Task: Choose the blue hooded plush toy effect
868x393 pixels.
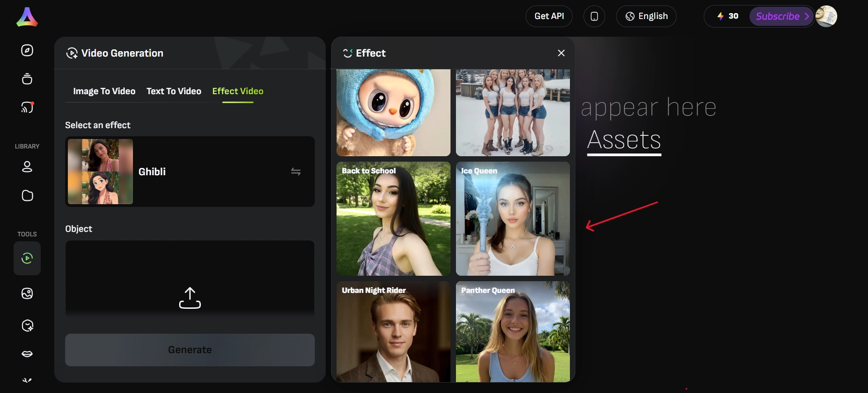Action: (394, 113)
